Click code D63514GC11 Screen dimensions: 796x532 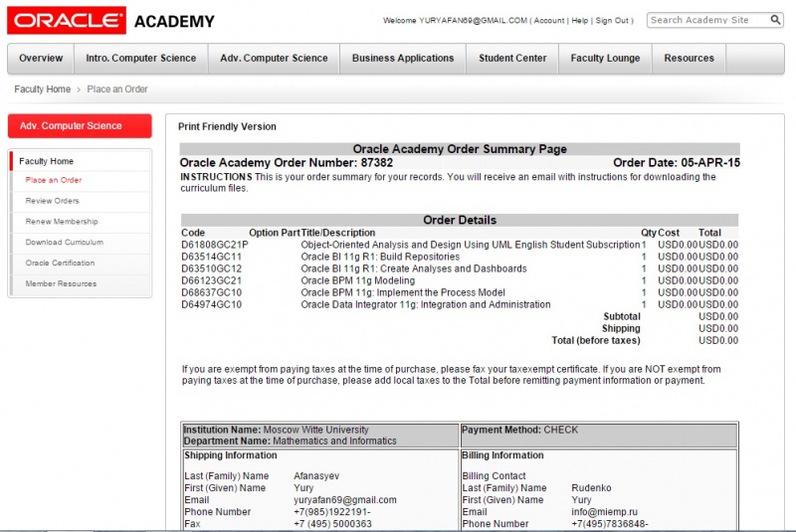click(x=211, y=257)
